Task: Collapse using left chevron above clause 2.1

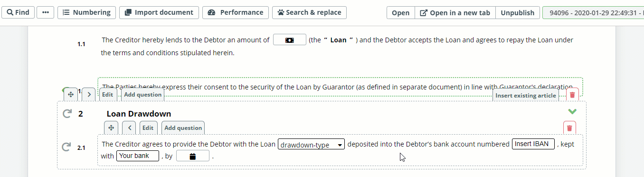Action: (x=129, y=128)
